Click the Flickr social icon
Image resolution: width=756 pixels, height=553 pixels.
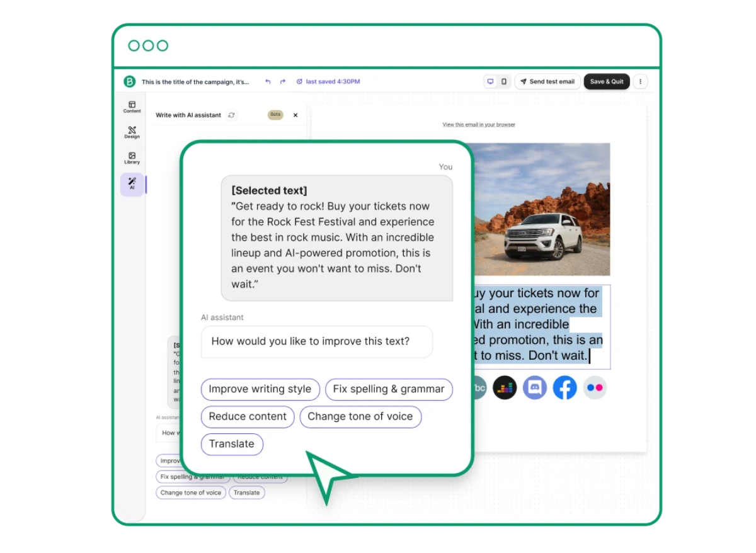pyautogui.click(x=595, y=387)
